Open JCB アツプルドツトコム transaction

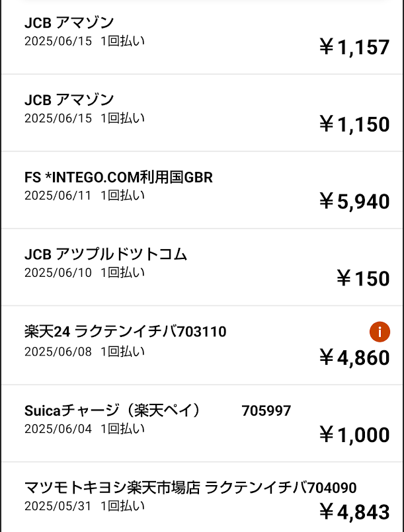pos(202,268)
